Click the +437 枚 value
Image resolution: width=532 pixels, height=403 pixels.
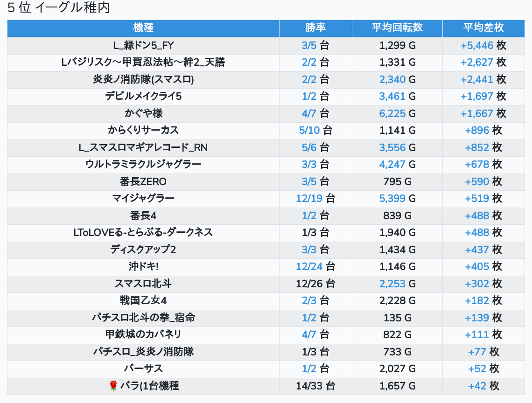[x=483, y=250]
